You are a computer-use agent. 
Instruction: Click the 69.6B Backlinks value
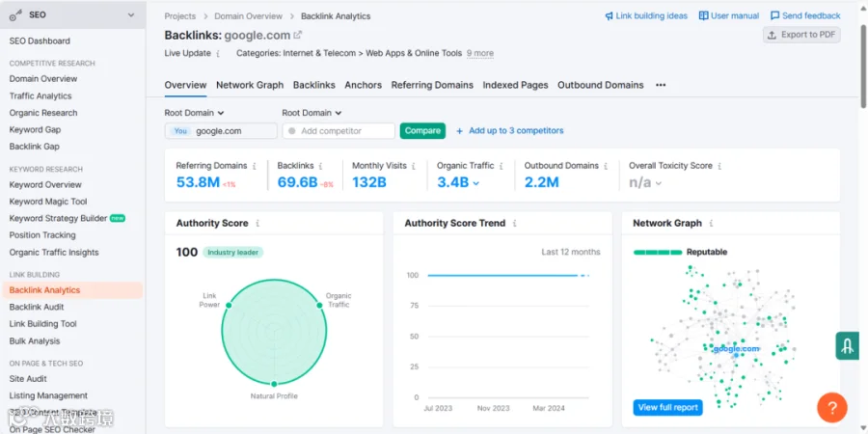pyautogui.click(x=297, y=182)
